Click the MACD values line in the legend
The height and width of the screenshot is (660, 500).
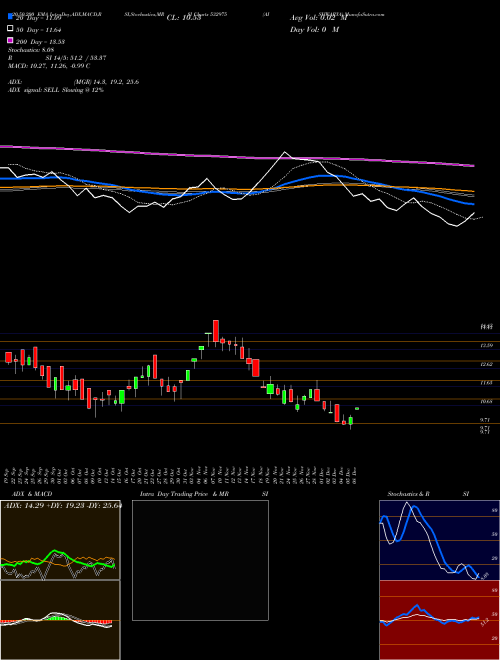[x=49, y=66]
